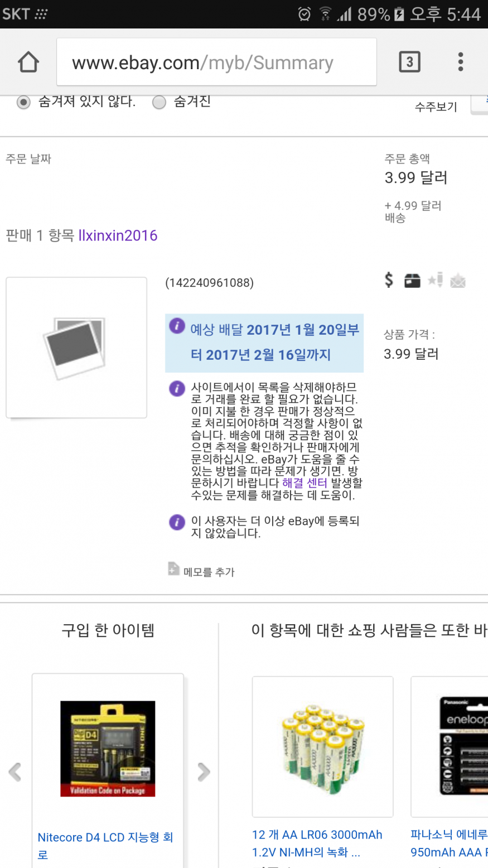488x868 pixels.
Task: Click the add note page icon
Action: (x=173, y=568)
